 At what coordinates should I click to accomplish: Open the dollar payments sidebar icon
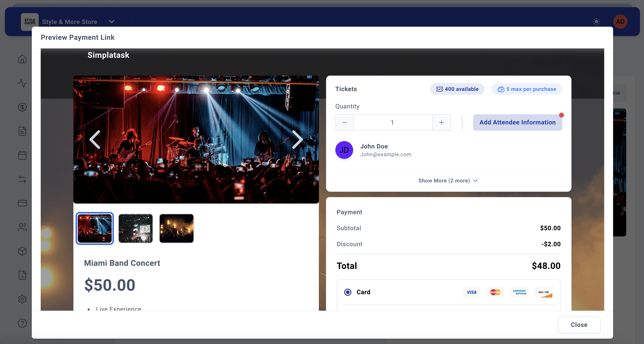tap(22, 107)
